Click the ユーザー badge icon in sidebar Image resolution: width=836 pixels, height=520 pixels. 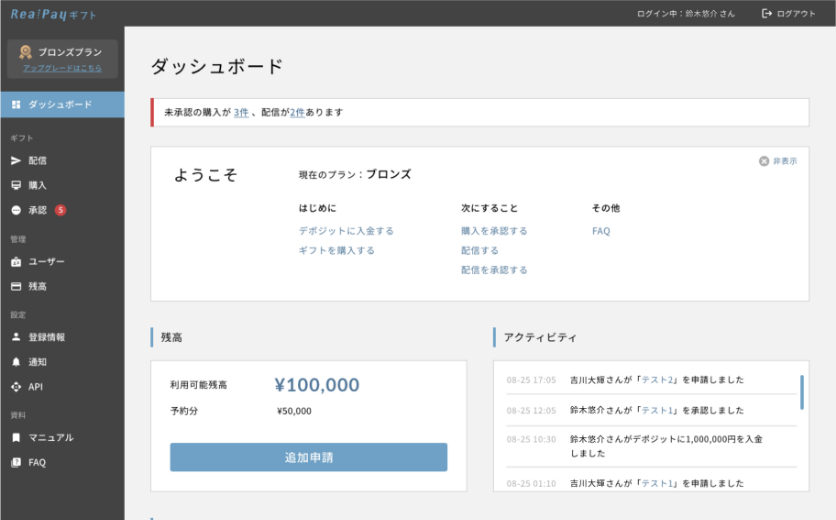16,261
